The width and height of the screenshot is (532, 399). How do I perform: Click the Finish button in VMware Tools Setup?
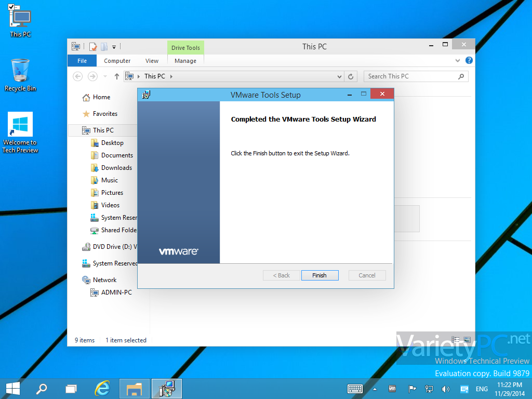(x=320, y=275)
